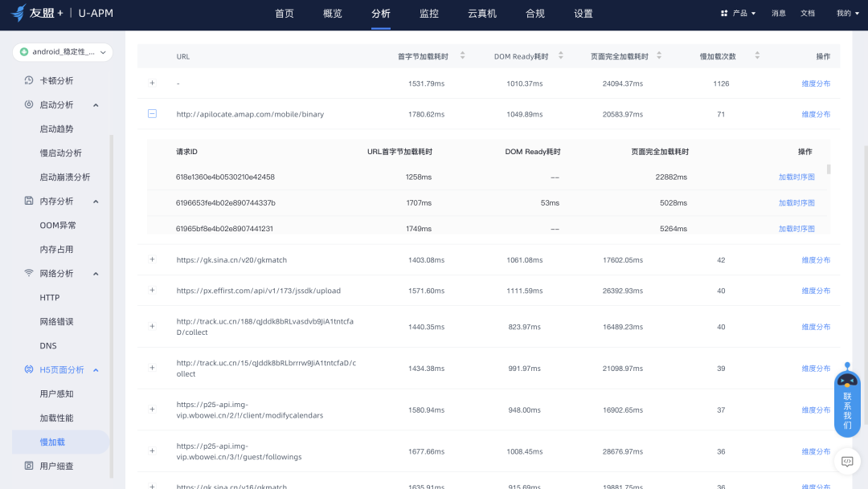This screenshot has height=489, width=868.
Task: Open 消息 in top bar
Action: pyautogui.click(x=779, y=14)
